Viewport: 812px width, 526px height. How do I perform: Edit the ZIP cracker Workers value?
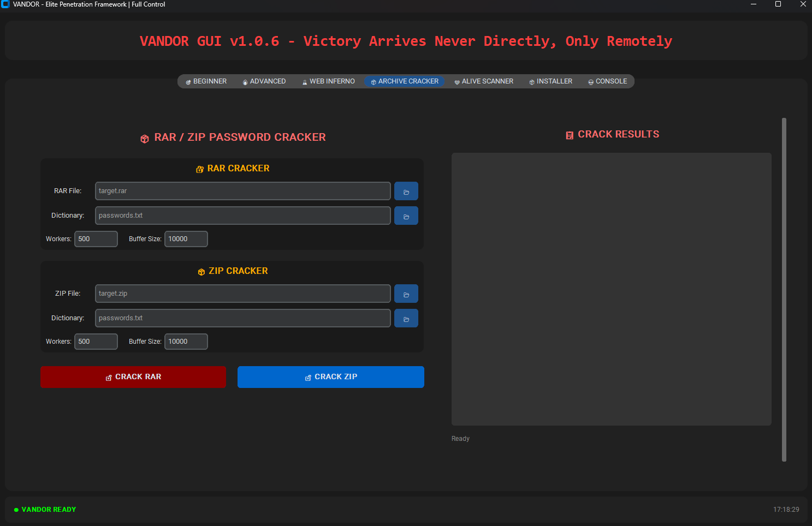click(x=96, y=342)
